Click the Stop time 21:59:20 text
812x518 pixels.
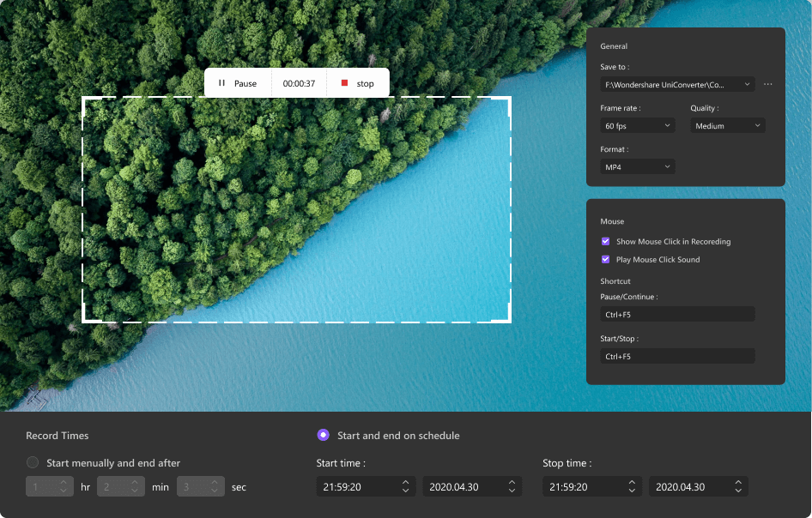click(568, 487)
